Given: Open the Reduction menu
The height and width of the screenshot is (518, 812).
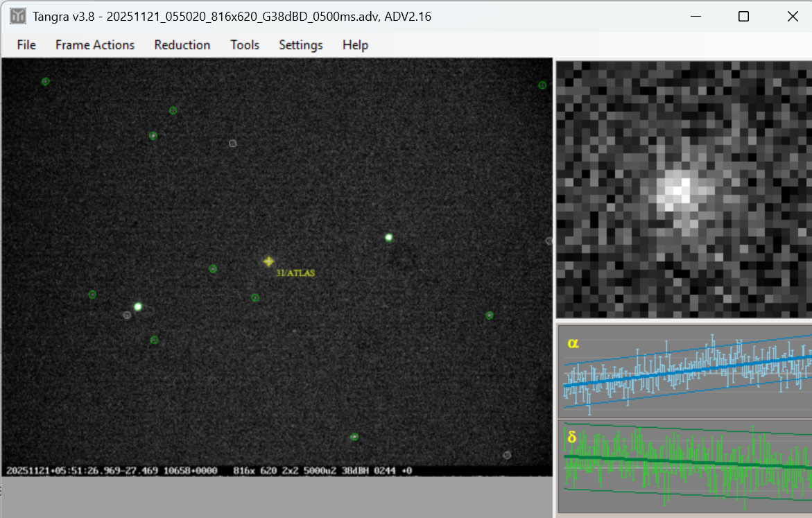Looking at the screenshot, I should click(x=182, y=45).
